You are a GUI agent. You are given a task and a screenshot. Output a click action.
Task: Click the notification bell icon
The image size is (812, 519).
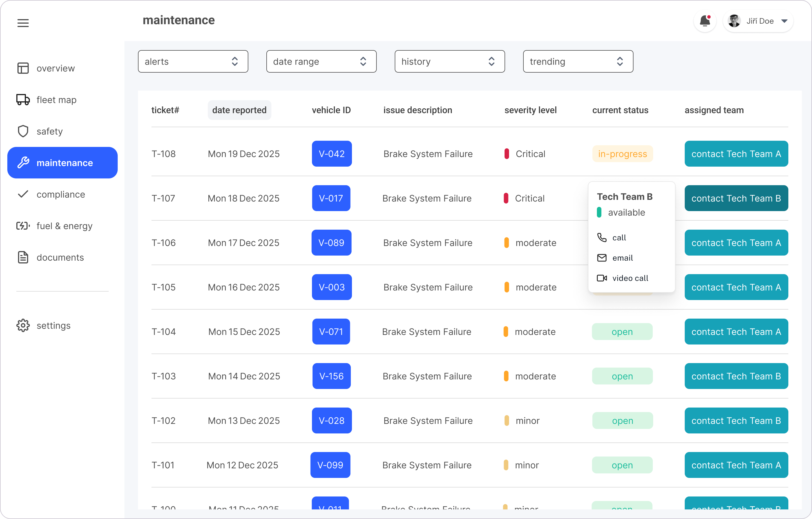coord(704,21)
